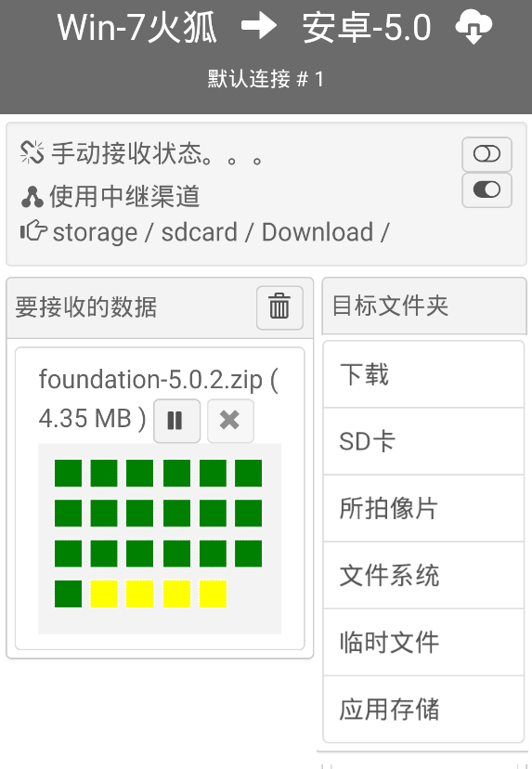Choose 所拍像片 as target folder
The width and height of the screenshot is (532, 769).
[x=423, y=508]
